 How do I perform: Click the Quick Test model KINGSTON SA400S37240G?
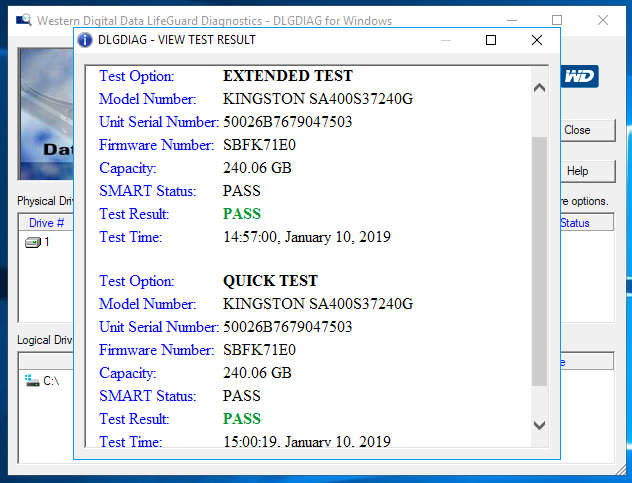click(318, 304)
